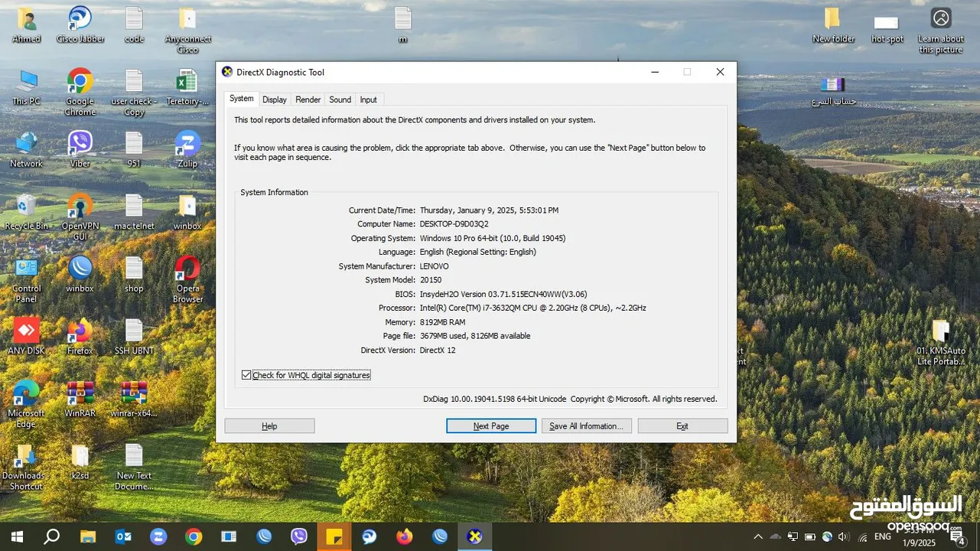
Task: Open the Google Chrome desktop shortcut
Action: point(80,91)
